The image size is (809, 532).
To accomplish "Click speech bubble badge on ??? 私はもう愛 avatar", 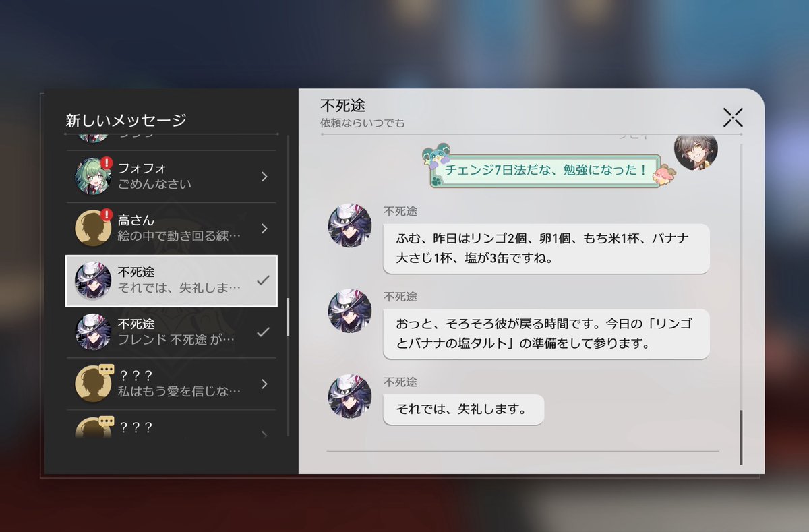I will 107,370.
